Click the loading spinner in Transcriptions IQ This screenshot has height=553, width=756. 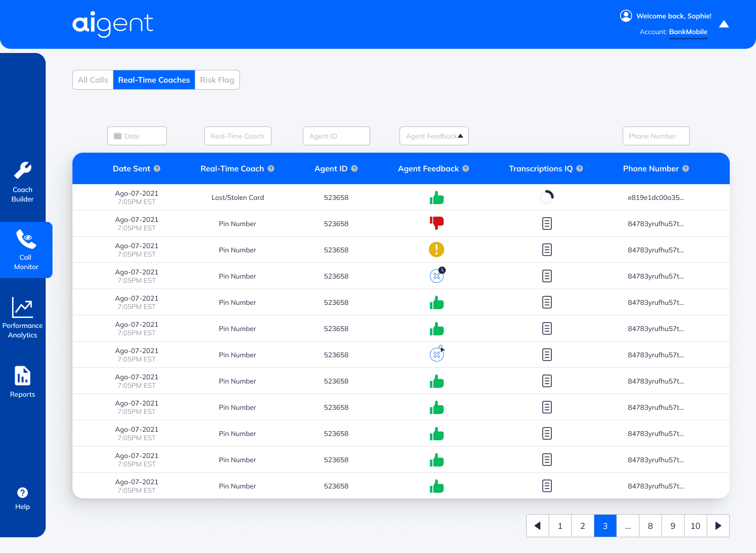(547, 197)
